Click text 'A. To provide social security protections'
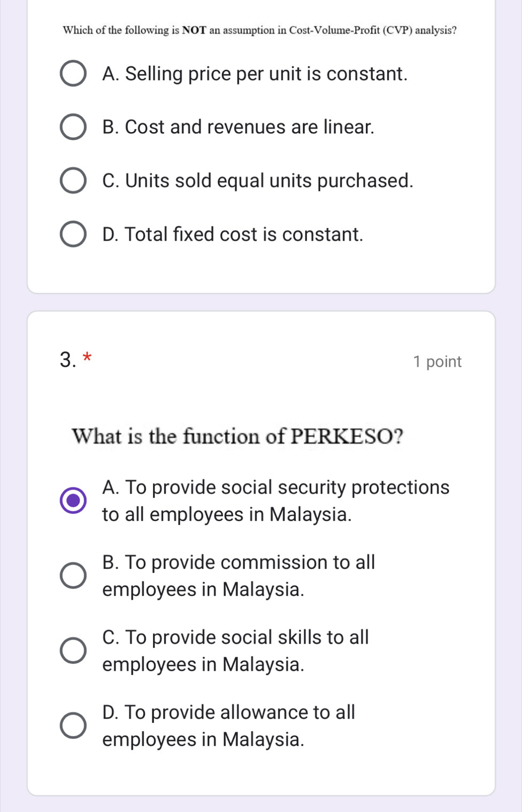Viewport: 522px width, 812px height. [275, 488]
